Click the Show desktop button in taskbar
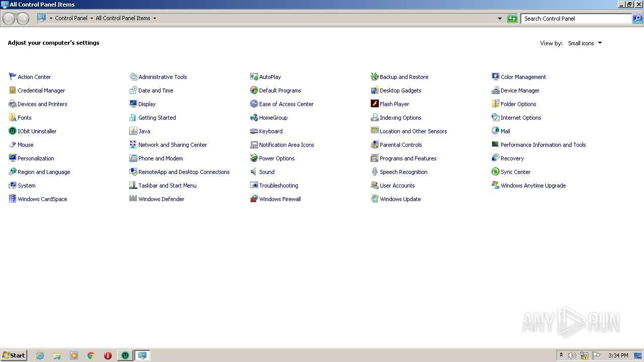The image size is (644, 362). 638,355
